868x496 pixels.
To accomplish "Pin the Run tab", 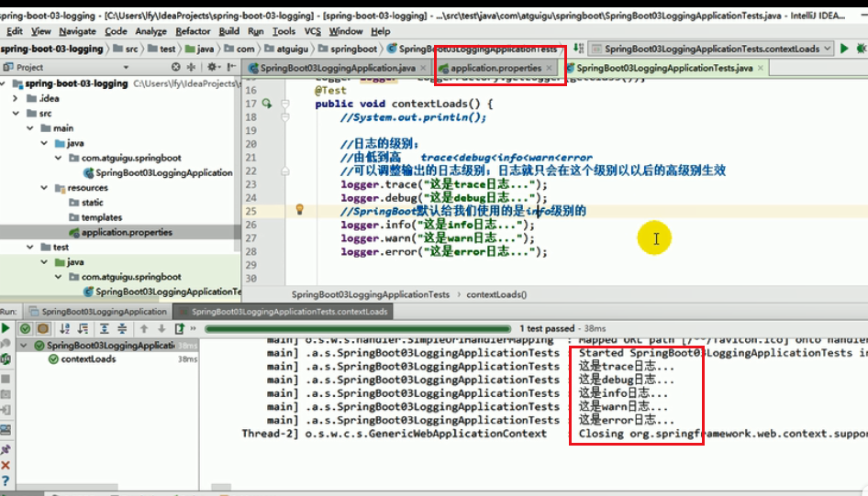I will coord(6,449).
